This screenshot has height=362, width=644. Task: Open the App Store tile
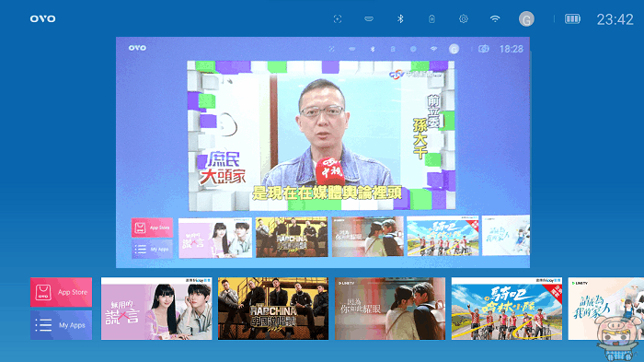point(62,292)
